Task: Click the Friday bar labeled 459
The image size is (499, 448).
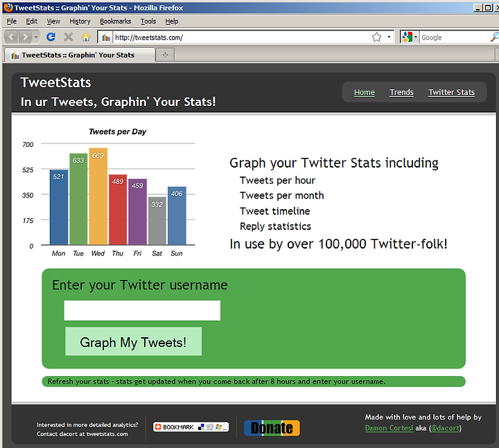Action: click(137, 212)
